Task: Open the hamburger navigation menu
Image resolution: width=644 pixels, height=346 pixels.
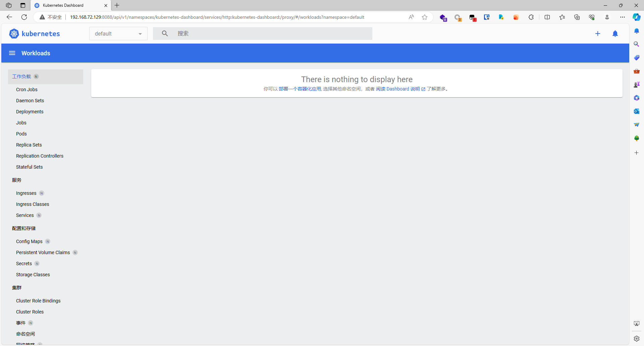Action: click(12, 53)
